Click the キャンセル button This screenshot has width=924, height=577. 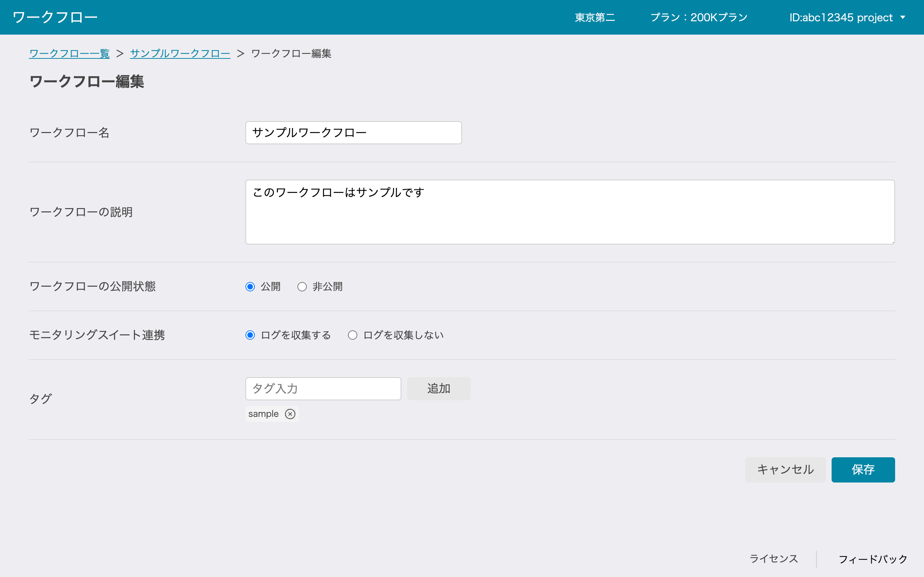click(785, 470)
